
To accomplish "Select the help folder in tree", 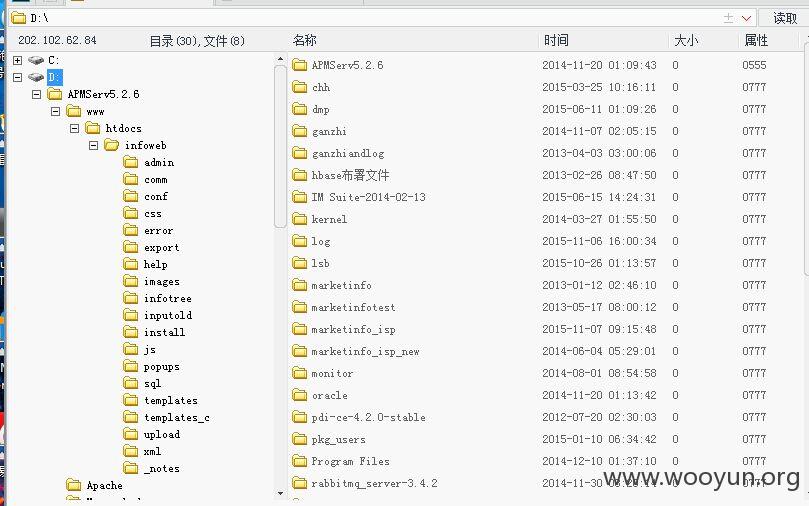I will [155, 265].
